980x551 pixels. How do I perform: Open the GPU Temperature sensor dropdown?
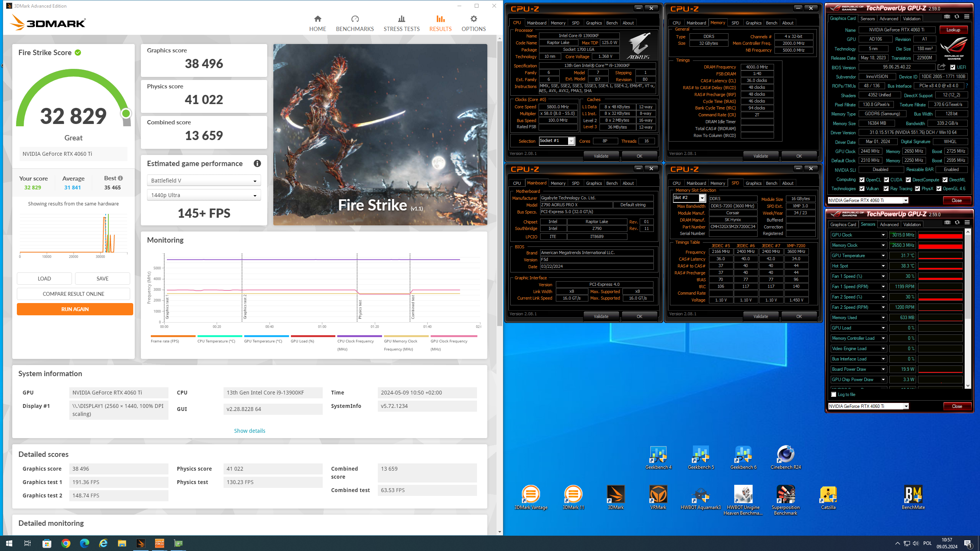[883, 256]
